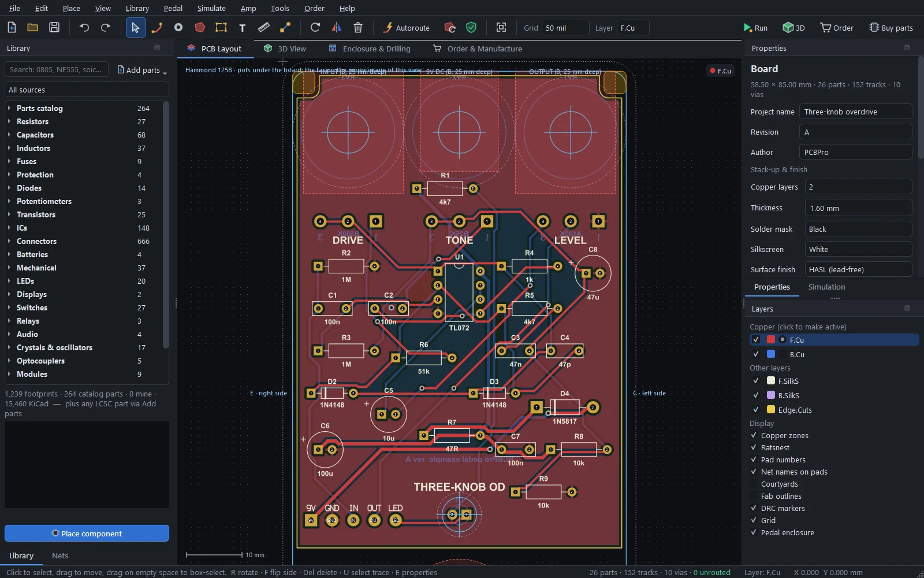
Task: Click the zoom-to-fit icon
Action: click(501, 27)
